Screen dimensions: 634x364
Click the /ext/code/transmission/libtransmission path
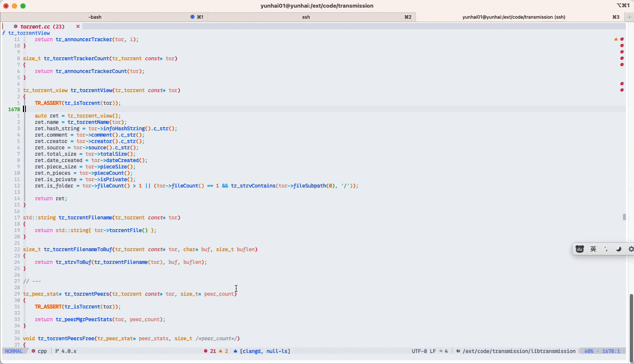[519, 351]
